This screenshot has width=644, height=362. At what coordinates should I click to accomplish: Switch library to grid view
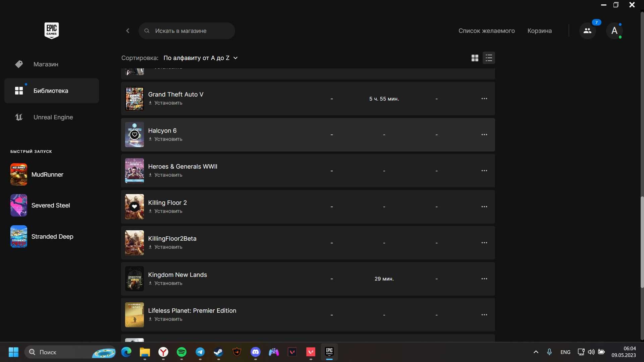(x=475, y=58)
